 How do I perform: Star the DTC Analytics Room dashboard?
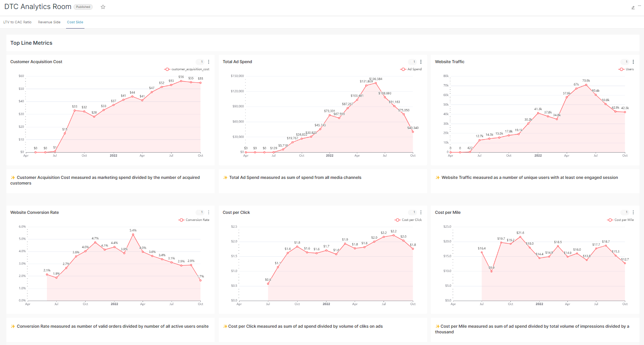point(103,7)
